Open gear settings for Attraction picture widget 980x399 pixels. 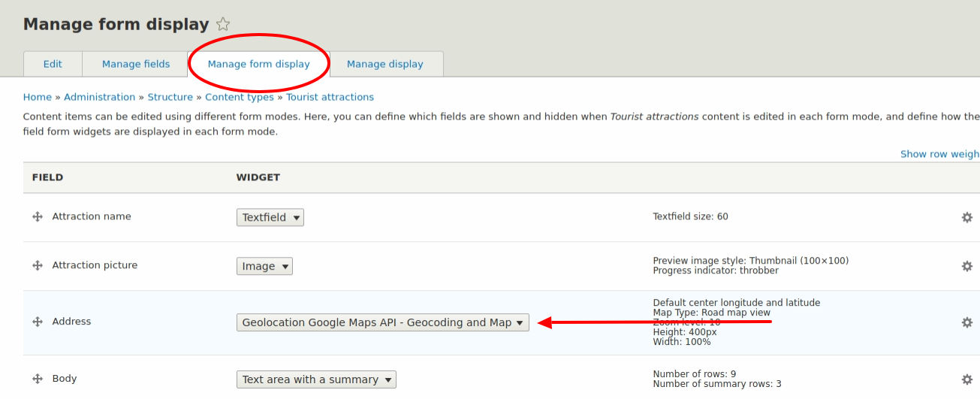tap(966, 266)
